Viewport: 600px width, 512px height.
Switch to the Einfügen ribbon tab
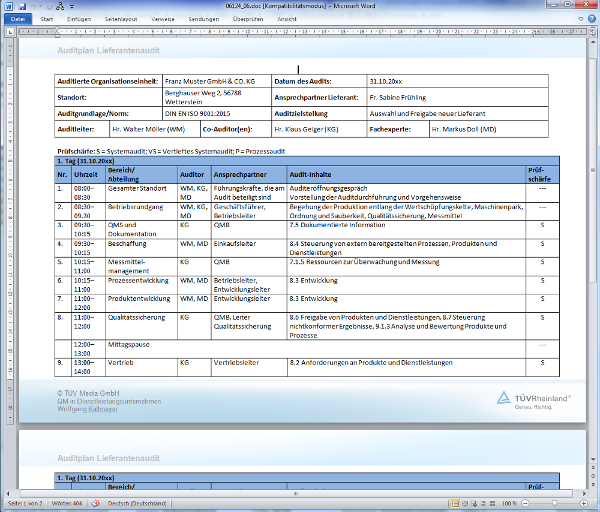click(79, 19)
